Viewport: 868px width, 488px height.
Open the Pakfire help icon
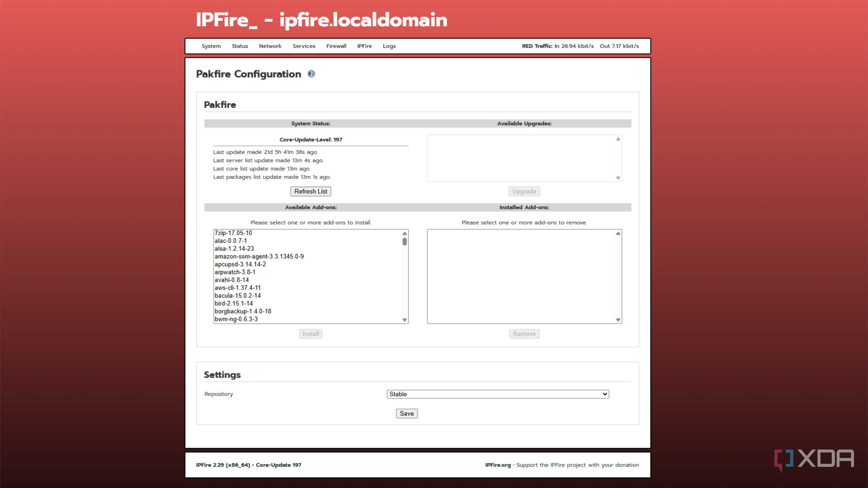311,74
